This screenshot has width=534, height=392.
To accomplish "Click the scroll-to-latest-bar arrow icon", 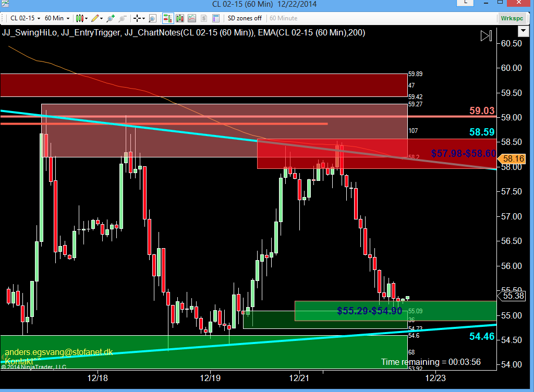I will coord(486,36).
